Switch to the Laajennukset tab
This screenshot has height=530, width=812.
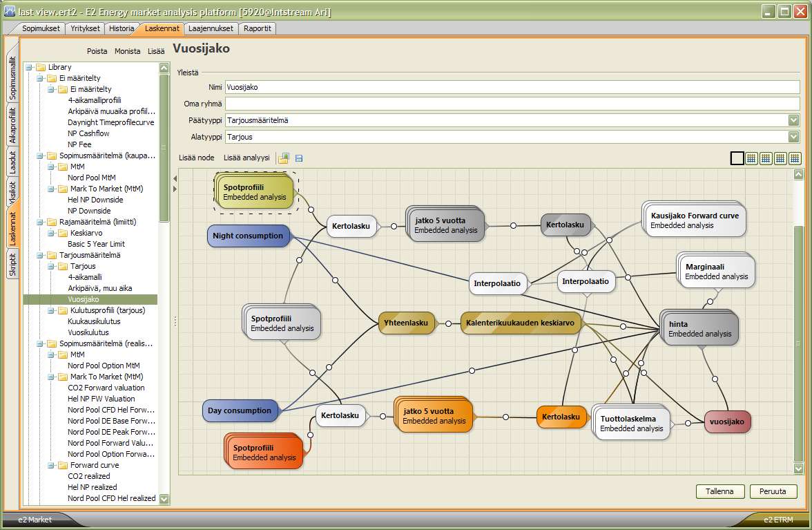(211, 28)
